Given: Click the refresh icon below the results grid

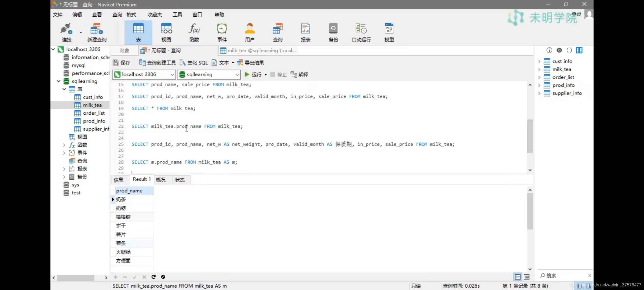Looking at the screenshot, I should pos(153,277).
